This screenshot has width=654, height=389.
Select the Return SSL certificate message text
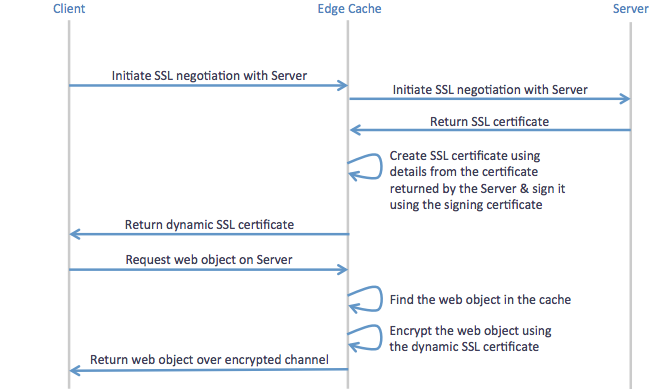pyautogui.click(x=489, y=121)
